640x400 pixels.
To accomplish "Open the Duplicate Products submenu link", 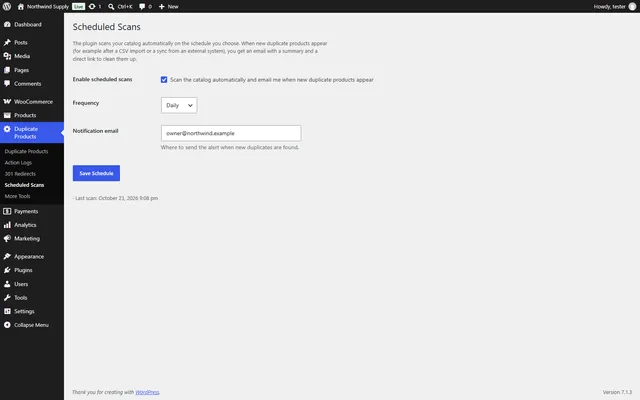I will coord(27,151).
